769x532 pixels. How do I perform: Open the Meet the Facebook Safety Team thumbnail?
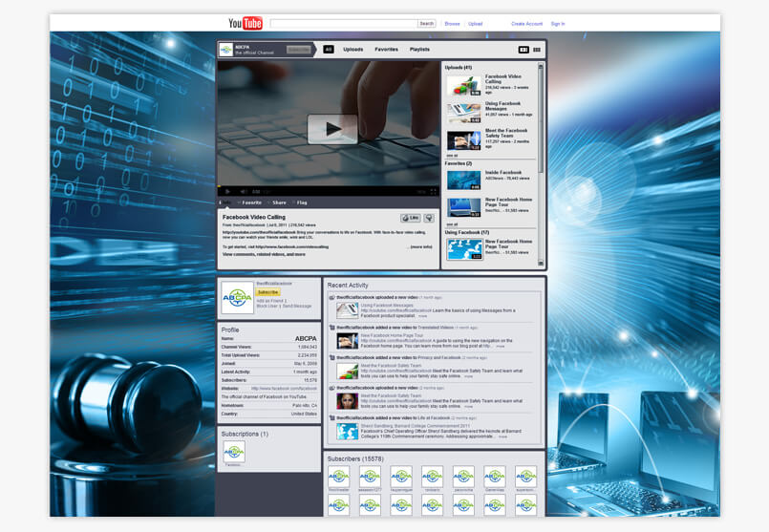pyautogui.click(x=463, y=140)
